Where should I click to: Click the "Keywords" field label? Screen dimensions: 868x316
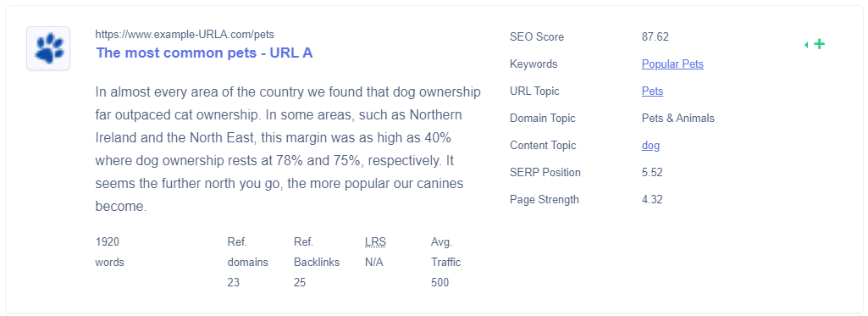534,64
